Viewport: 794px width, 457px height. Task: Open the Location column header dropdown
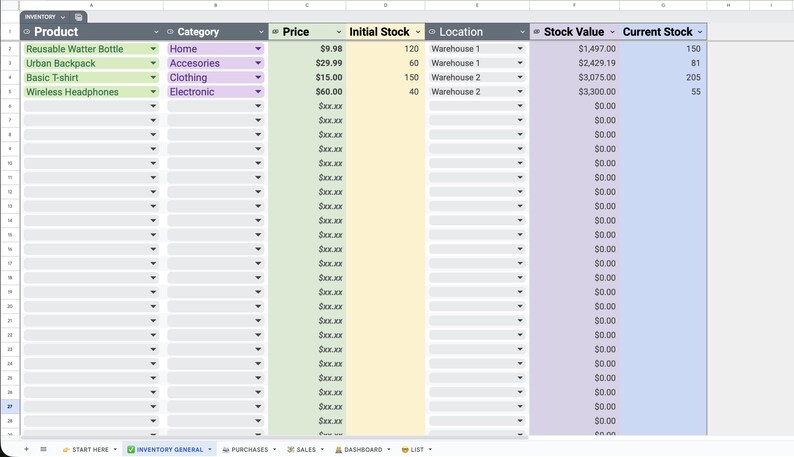point(523,32)
